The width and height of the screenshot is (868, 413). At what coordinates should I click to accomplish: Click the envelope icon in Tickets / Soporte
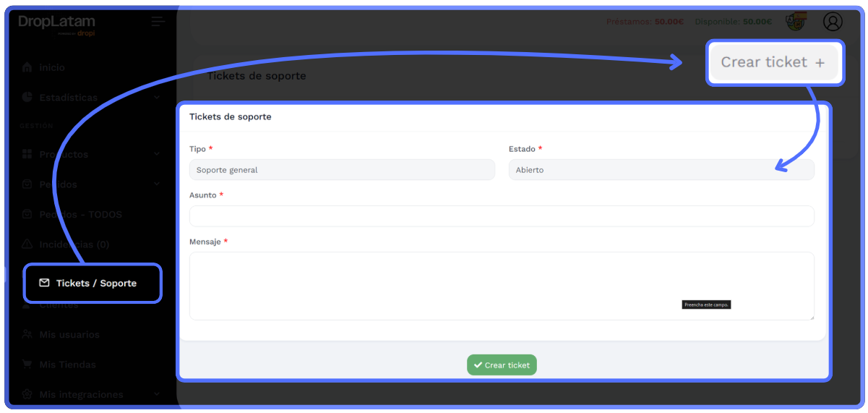pyautogui.click(x=44, y=283)
